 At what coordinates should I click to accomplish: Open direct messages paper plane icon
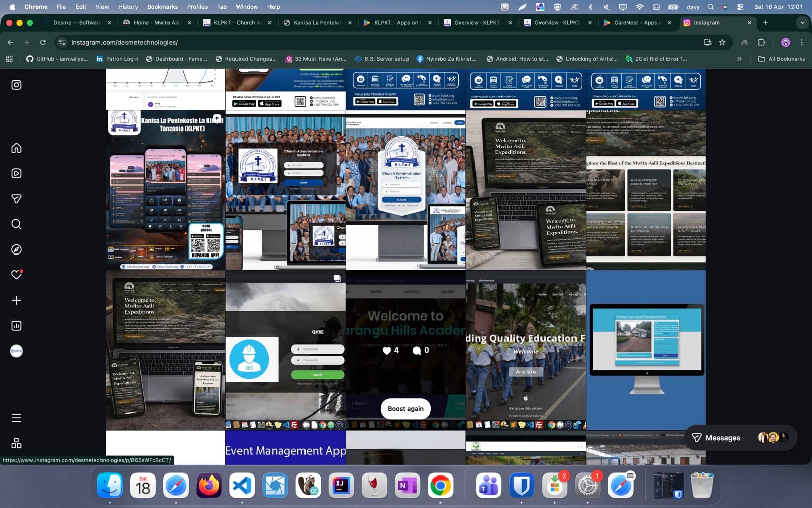click(16, 199)
